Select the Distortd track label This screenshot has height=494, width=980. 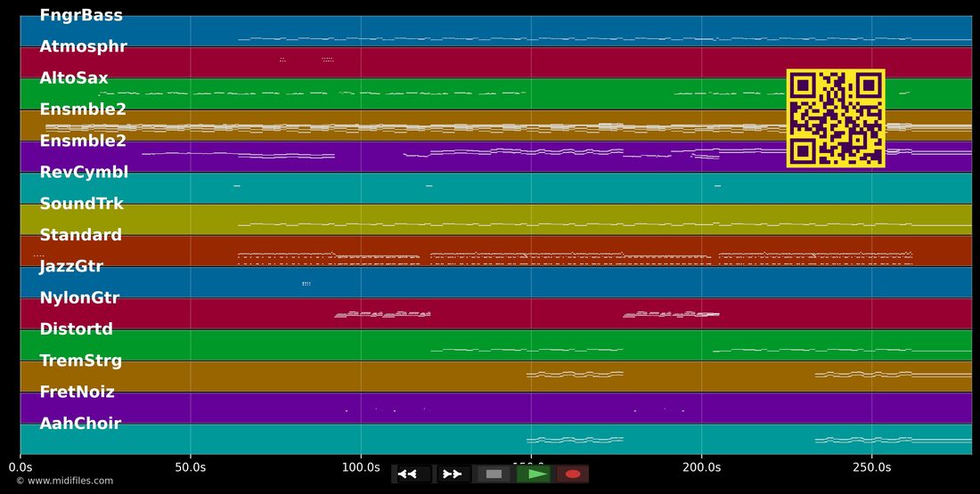(77, 329)
